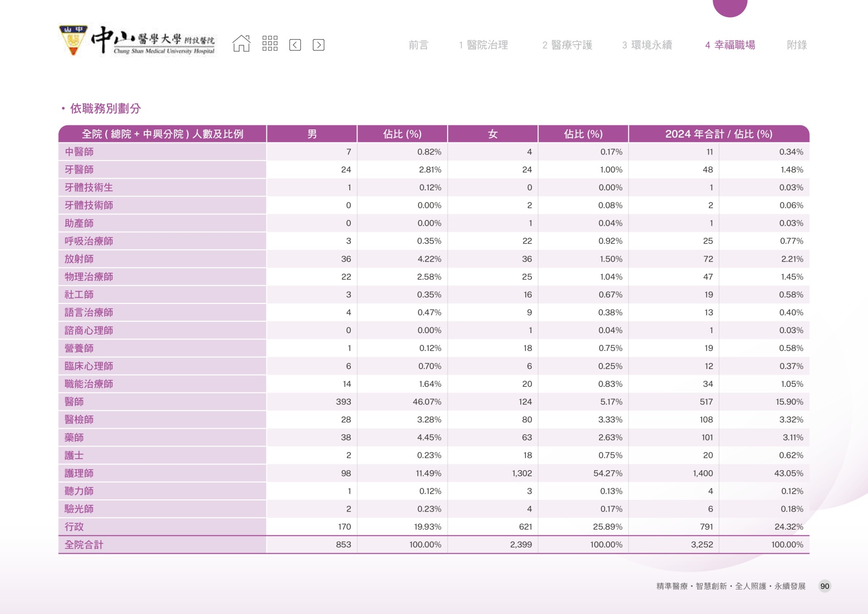Screen dimensions: 868x614
Task: Select the 護理師 row label
Action: pos(79,473)
